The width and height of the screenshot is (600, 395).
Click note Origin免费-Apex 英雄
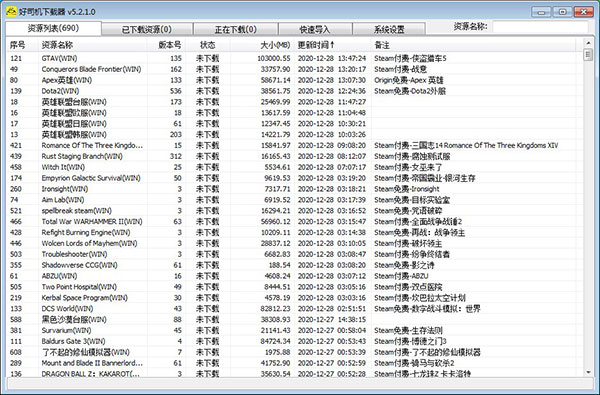click(409, 80)
